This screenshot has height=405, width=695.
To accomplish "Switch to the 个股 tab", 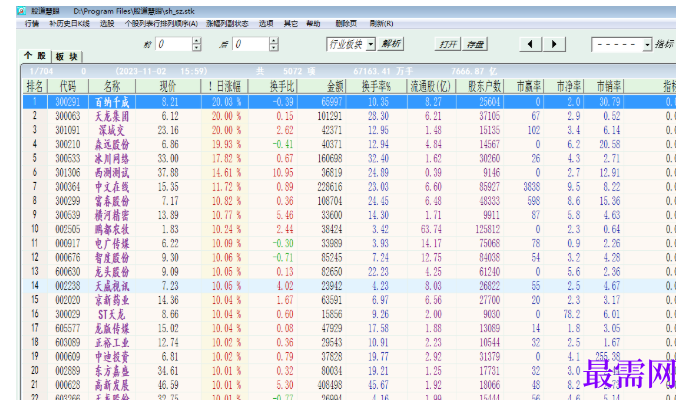I will click(x=35, y=56).
